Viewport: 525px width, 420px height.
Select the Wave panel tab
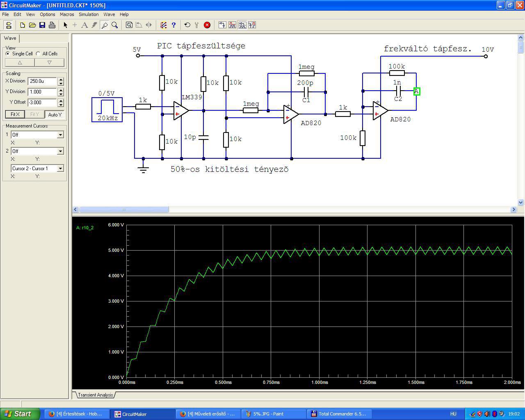(x=10, y=38)
